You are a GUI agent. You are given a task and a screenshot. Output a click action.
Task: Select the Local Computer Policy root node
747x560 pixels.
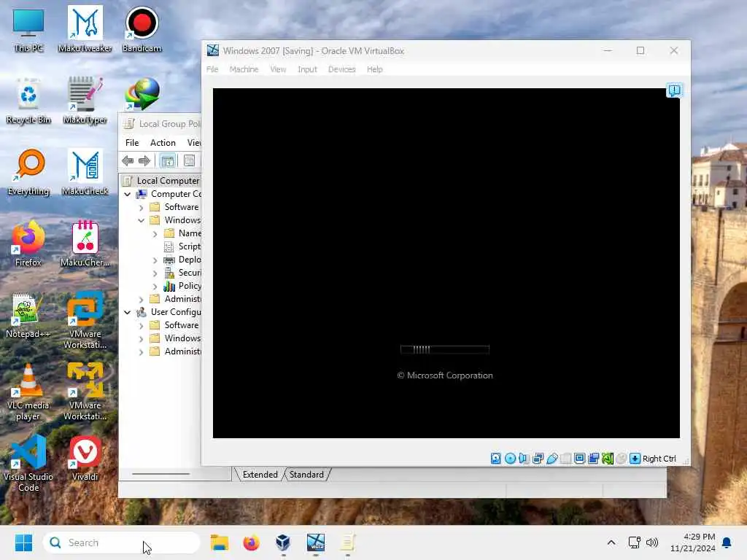tap(162, 181)
